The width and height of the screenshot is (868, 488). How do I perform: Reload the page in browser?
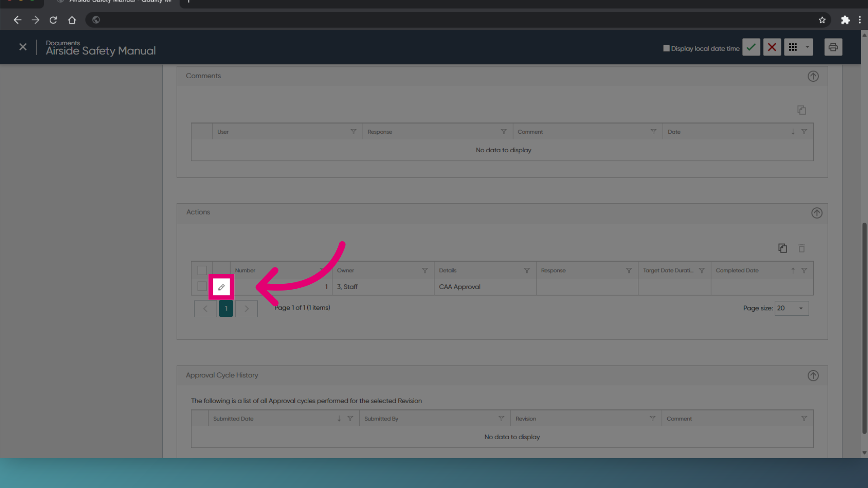coord(53,20)
